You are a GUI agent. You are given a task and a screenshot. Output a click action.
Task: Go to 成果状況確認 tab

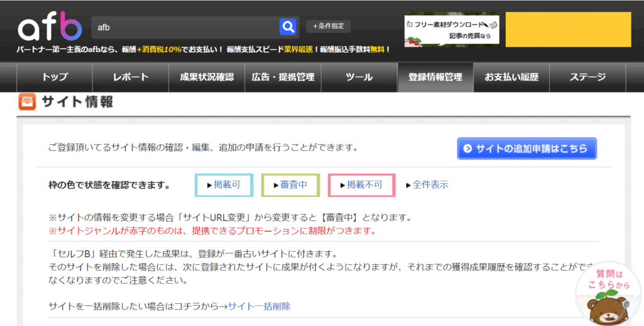pyautogui.click(x=206, y=77)
